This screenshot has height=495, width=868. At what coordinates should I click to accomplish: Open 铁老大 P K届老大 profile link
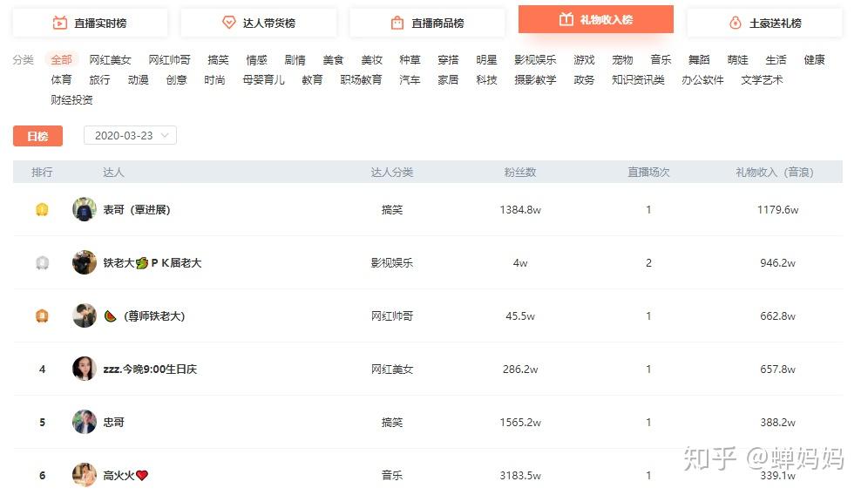coord(152,263)
